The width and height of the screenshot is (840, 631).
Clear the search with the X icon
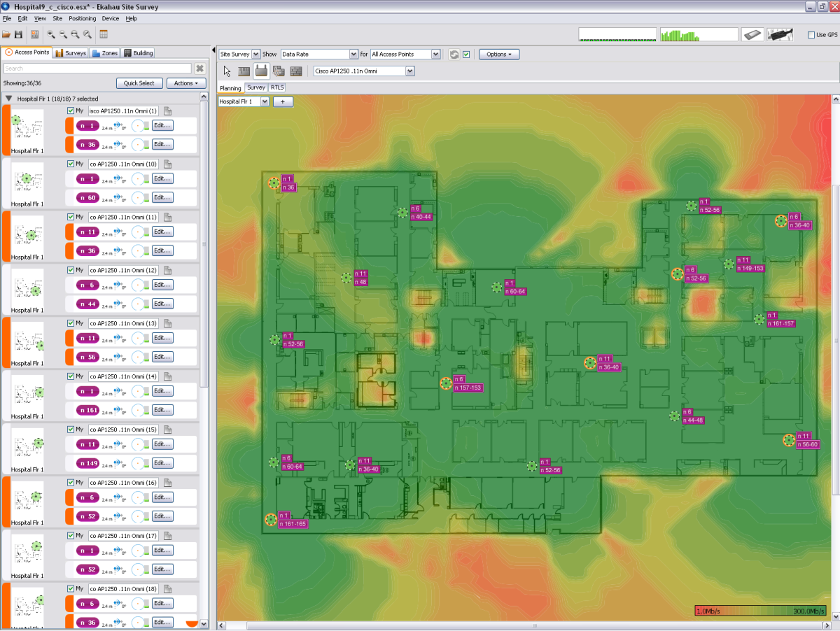[199, 69]
